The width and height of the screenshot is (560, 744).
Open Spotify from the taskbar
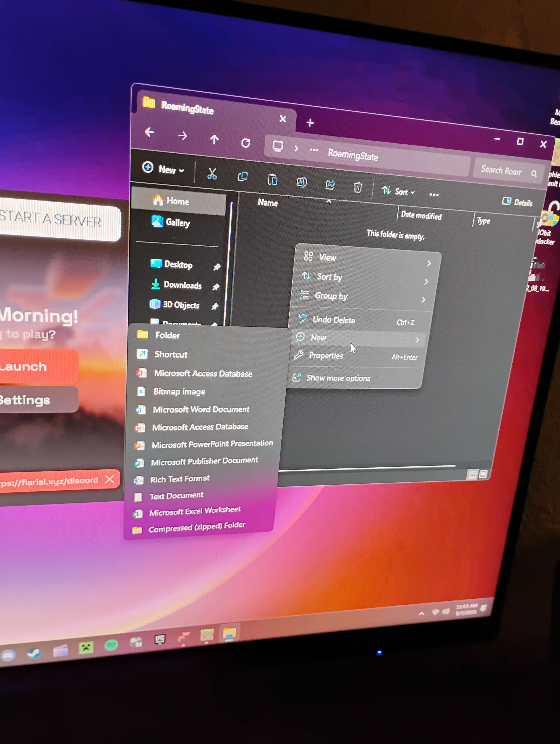point(111,645)
